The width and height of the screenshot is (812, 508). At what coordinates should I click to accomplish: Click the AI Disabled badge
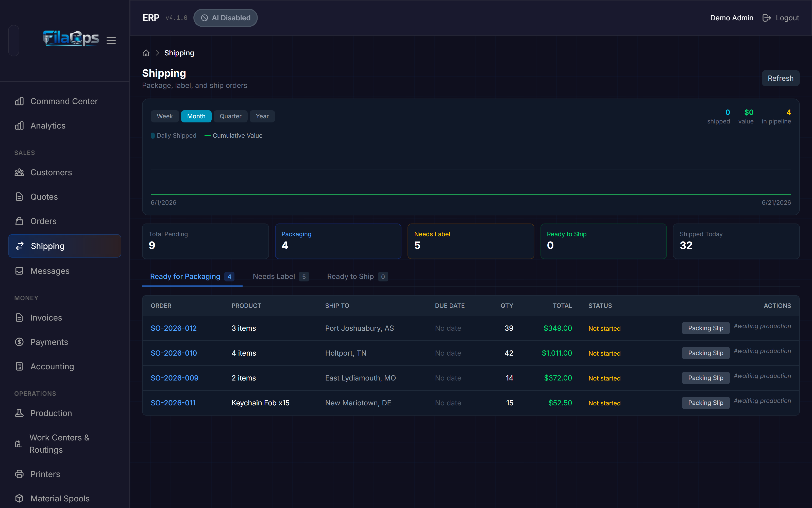coord(226,18)
